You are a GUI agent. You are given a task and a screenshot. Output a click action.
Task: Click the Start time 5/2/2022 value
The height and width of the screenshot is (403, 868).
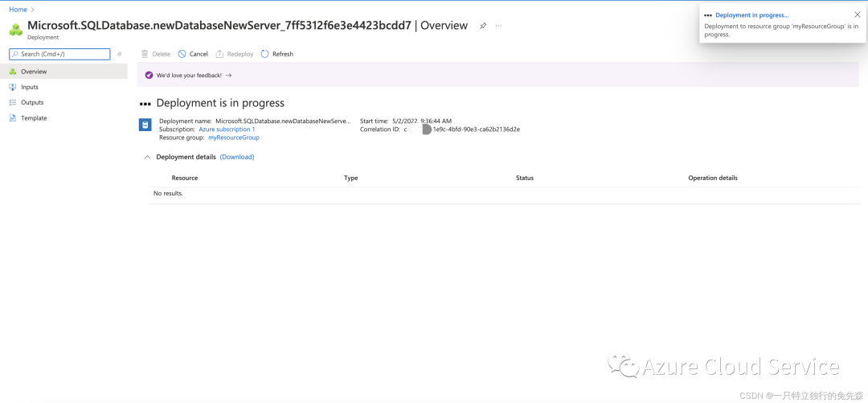point(422,121)
